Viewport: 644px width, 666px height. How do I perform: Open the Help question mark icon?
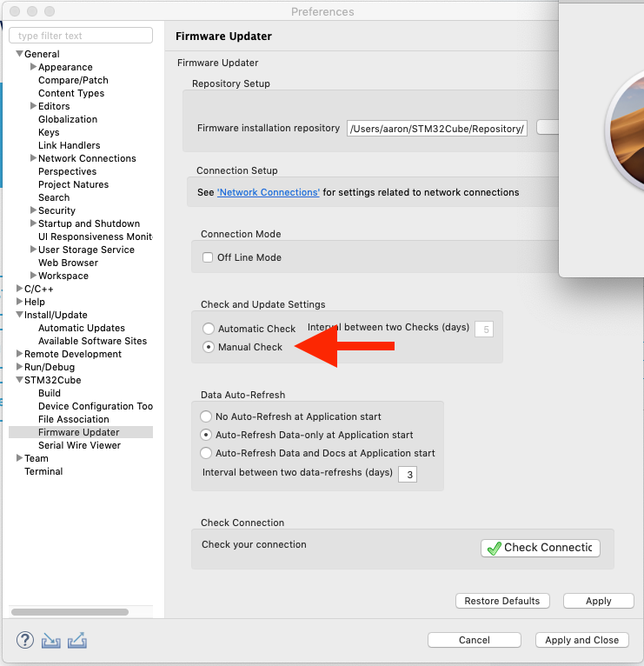pyautogui.click(x=25, y=640)
